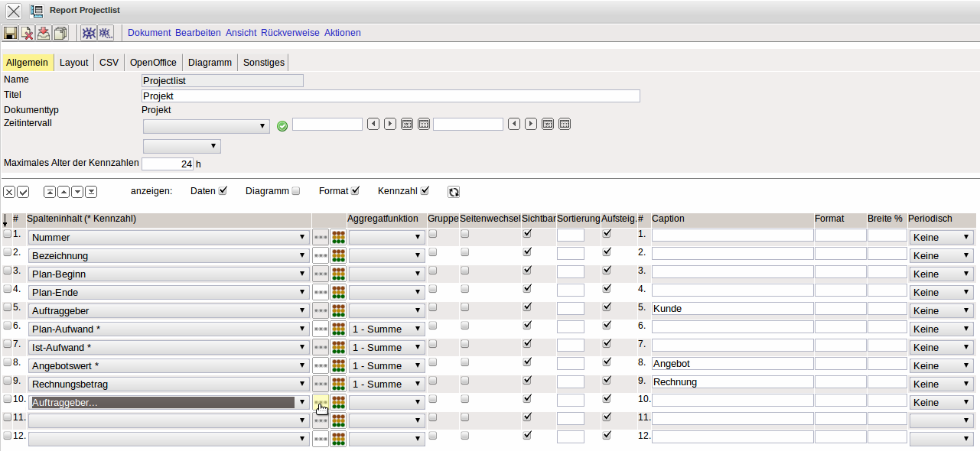The image size is (980, 451).
Task: Switch to the Layout tab
Action: click(74, 63)
